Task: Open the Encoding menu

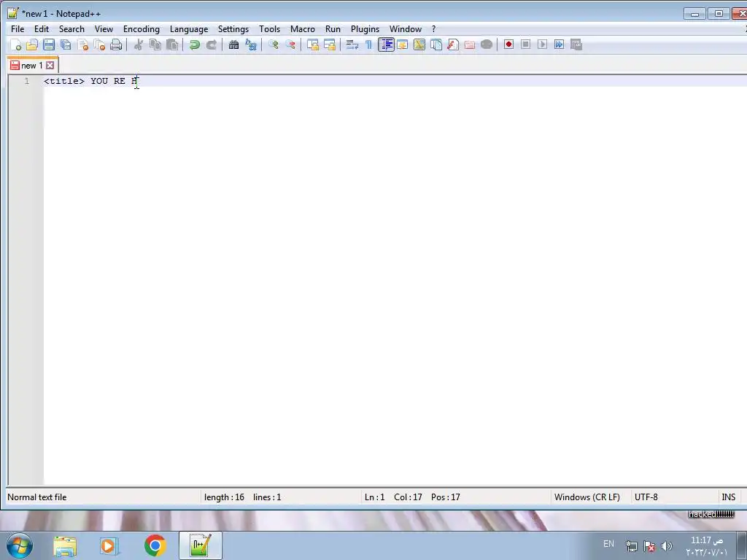Action: (142, 29)
